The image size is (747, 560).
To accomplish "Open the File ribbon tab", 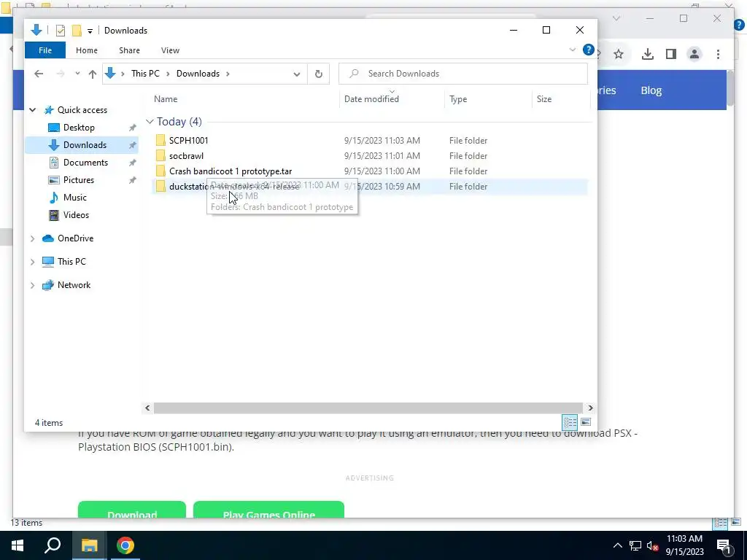I will [45, 50].
